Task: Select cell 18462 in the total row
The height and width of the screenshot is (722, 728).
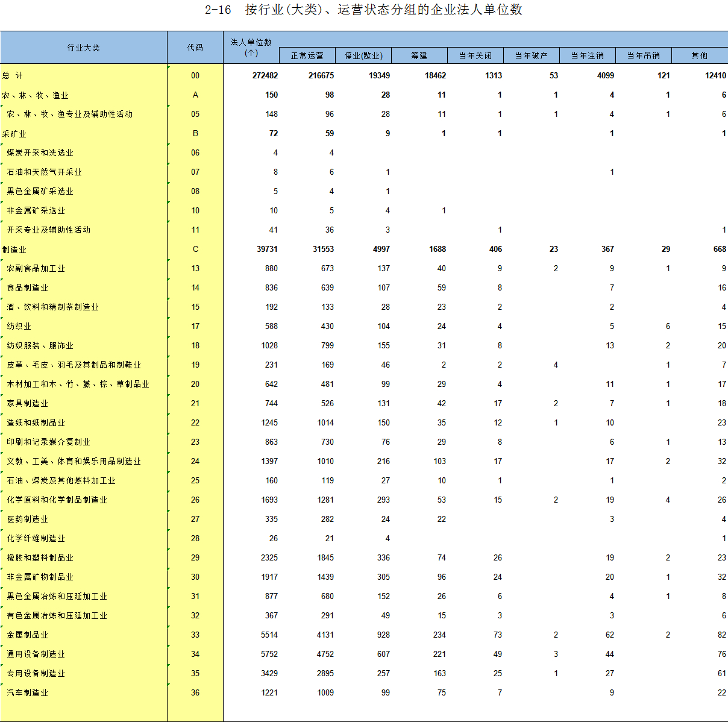Action: [436, 75]
